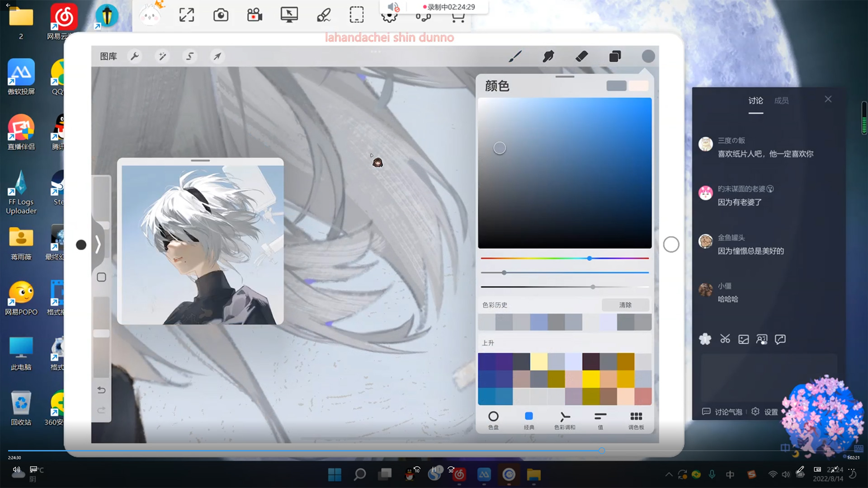
Task: Expand the sidebar chevron handle
Action: (98, 244)
